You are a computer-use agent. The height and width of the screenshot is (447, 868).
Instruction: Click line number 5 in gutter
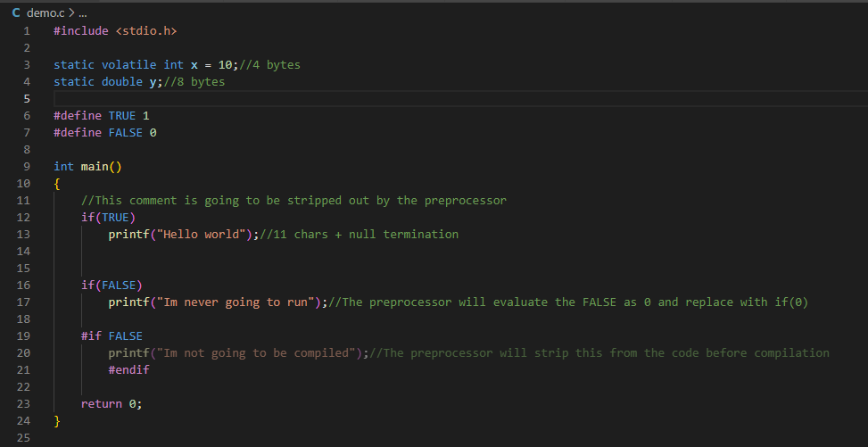pos(27,99)
